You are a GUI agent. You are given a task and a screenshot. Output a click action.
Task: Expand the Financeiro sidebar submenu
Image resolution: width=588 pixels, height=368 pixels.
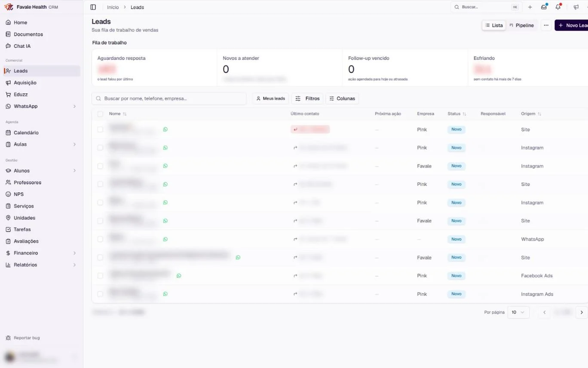click(74, 253)
